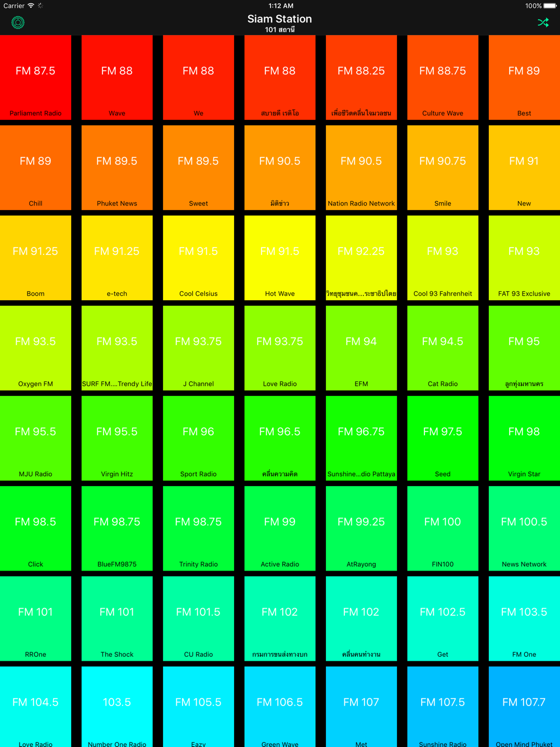
Task: Select the Seed FM 97.5 station
Action: point(443,438)
